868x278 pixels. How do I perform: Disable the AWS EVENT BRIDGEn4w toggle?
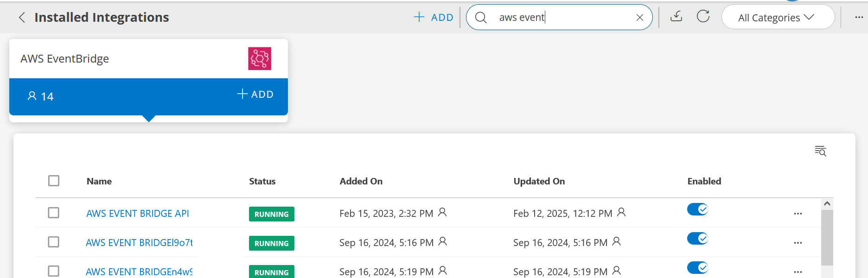point(697,268)
